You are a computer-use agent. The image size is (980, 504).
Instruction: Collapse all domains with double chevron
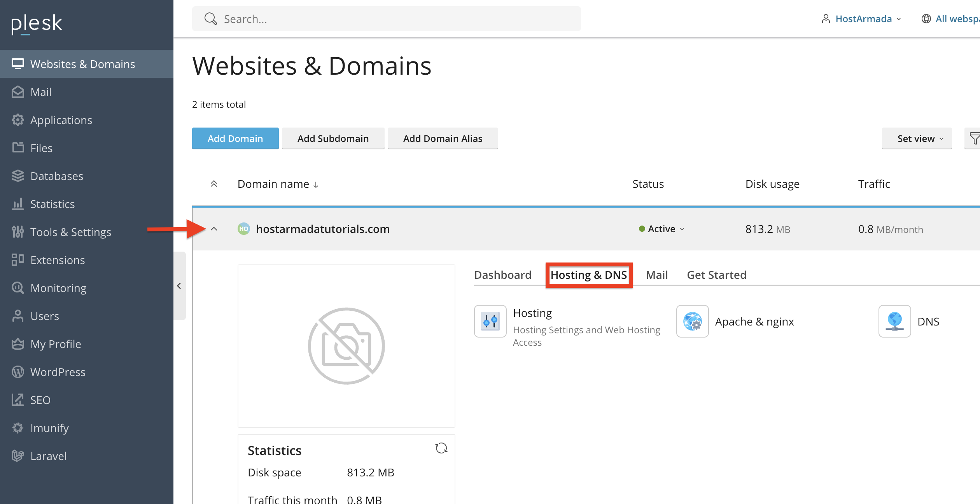[214, 184]
